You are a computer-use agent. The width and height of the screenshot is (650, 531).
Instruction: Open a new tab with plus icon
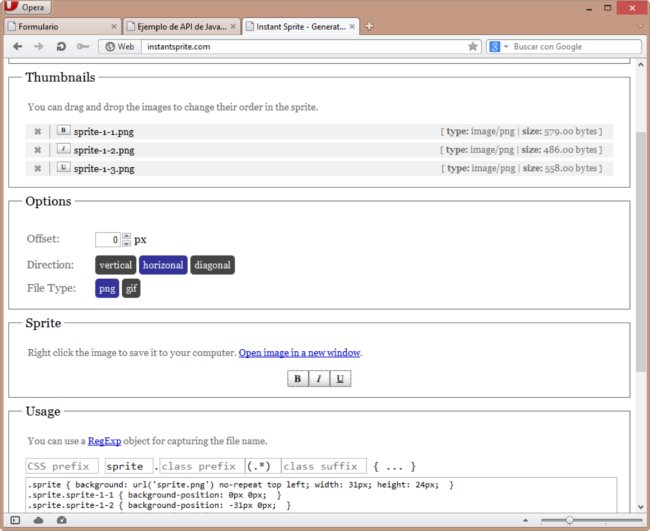[x=369, y=27]
